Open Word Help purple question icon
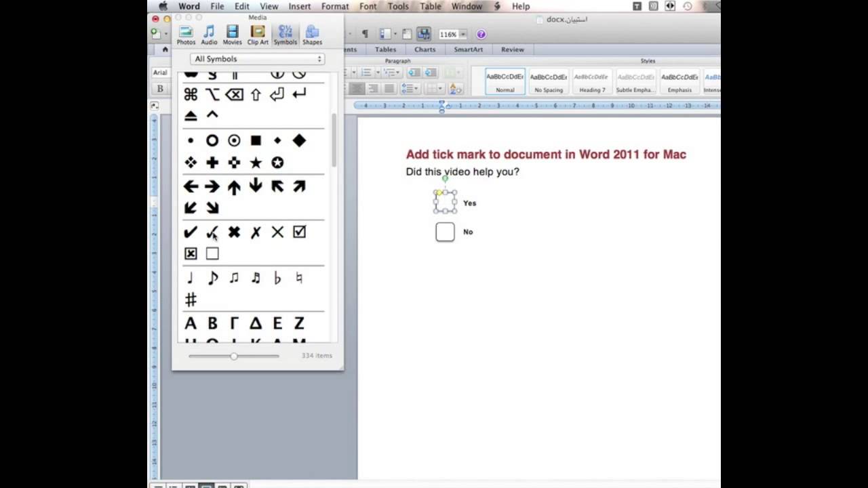Image resolution: width=868 pixels, height=488 pixels. coord(481,34)
